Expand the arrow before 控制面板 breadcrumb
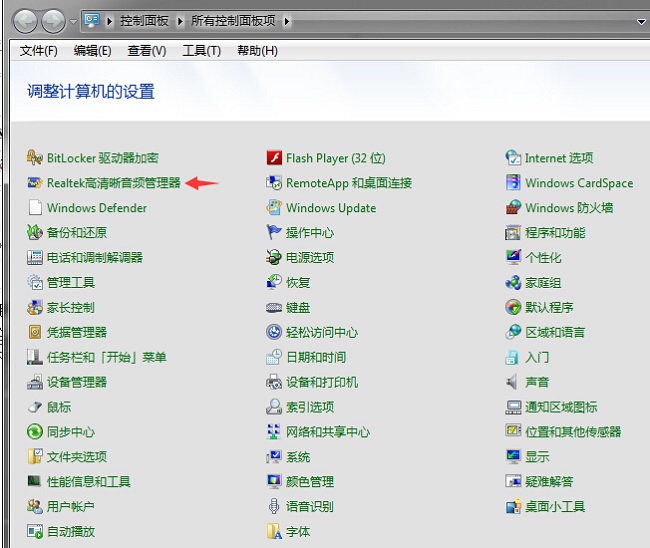The height and width of the screenshot is (548, 650). click(x=109, y=21)
